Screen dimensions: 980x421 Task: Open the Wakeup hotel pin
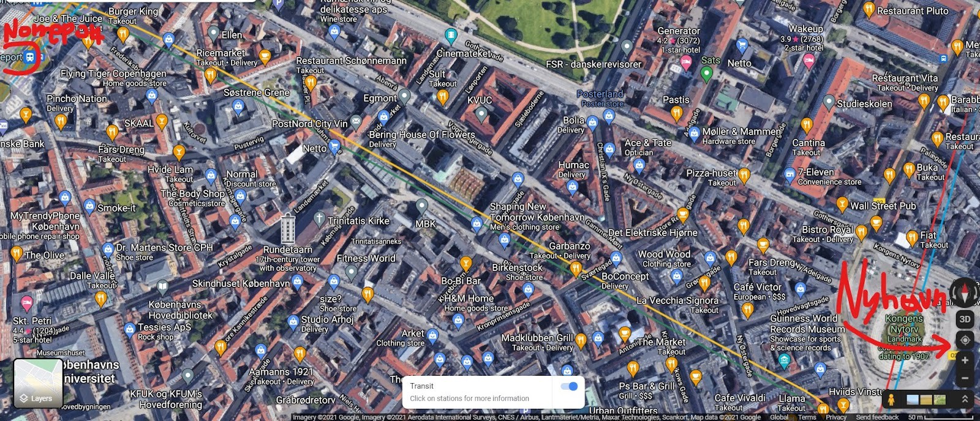pos(809,60)
